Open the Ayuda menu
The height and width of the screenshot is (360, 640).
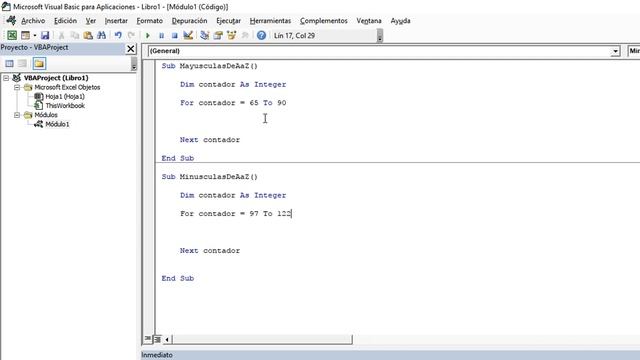coord(400,21)
